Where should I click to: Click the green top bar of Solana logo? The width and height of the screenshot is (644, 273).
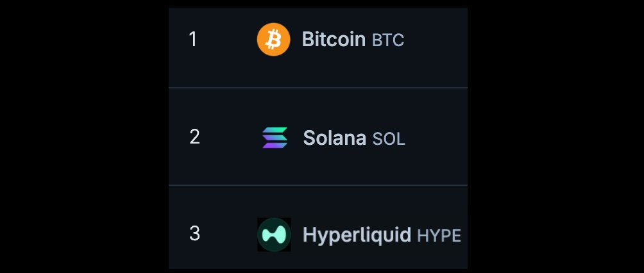275,129
